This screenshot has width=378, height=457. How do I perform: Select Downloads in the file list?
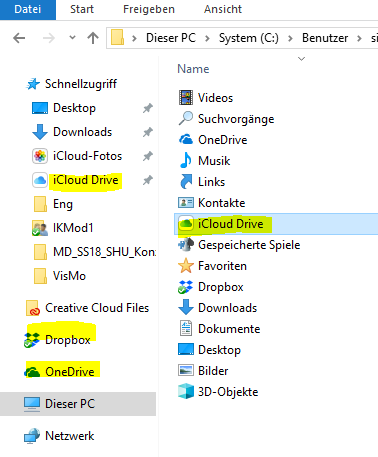(x=227, y=308)
